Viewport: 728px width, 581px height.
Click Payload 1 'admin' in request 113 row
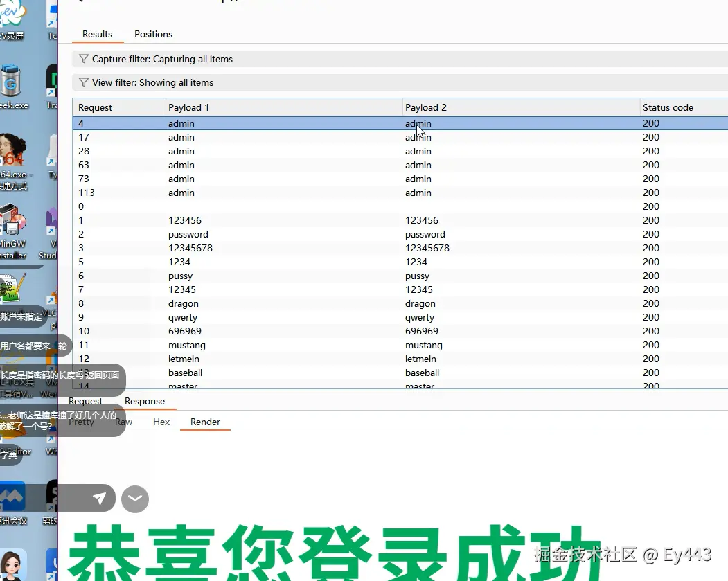181,193
